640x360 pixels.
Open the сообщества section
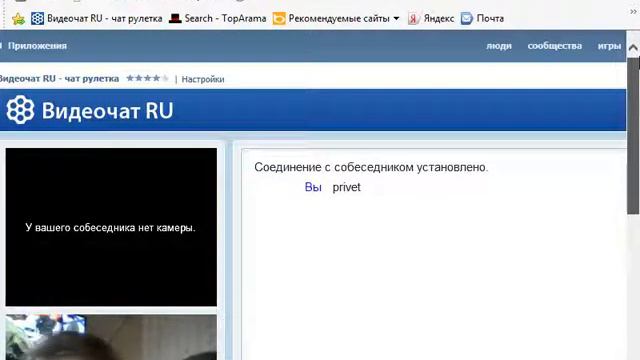click(x=555, y=46)
